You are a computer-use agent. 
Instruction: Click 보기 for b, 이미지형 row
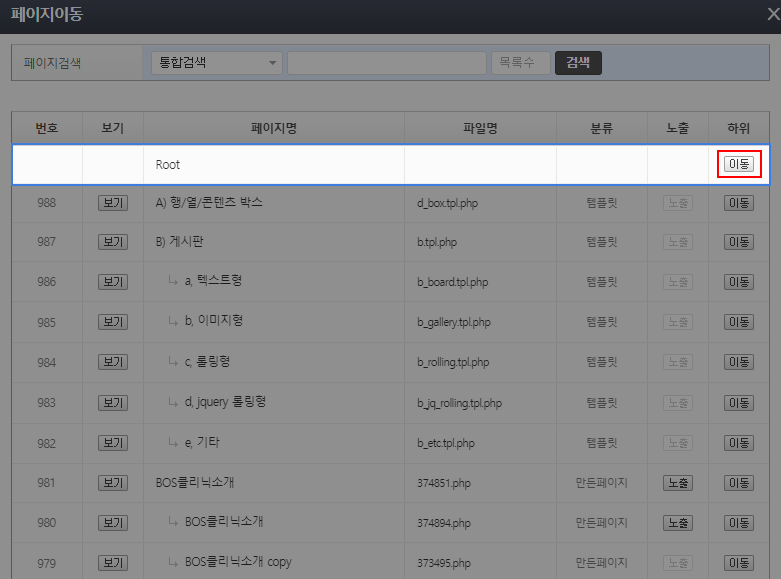[x=112, y=322]
